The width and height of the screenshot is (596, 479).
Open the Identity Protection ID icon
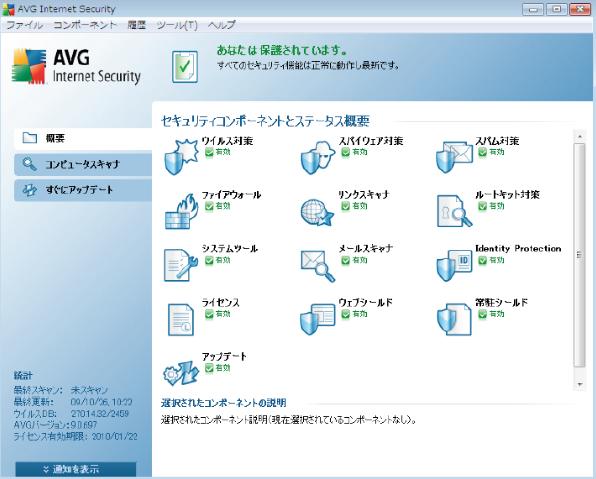click(454, 265)
